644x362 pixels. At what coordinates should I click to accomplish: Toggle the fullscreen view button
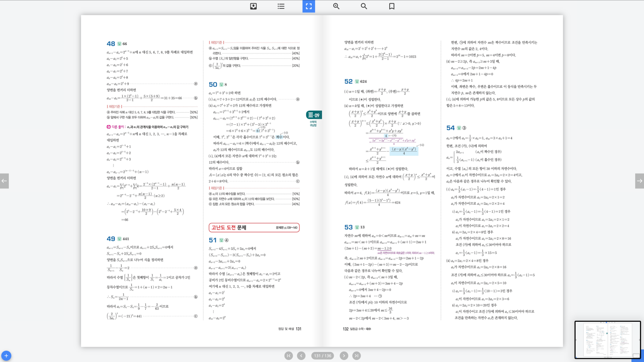click(x=309, y=6)
